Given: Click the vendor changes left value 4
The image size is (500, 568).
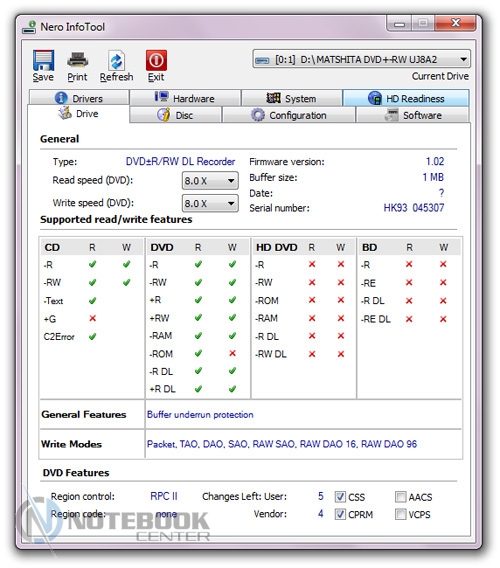Looking at the screenshot, I should (321, 513).
